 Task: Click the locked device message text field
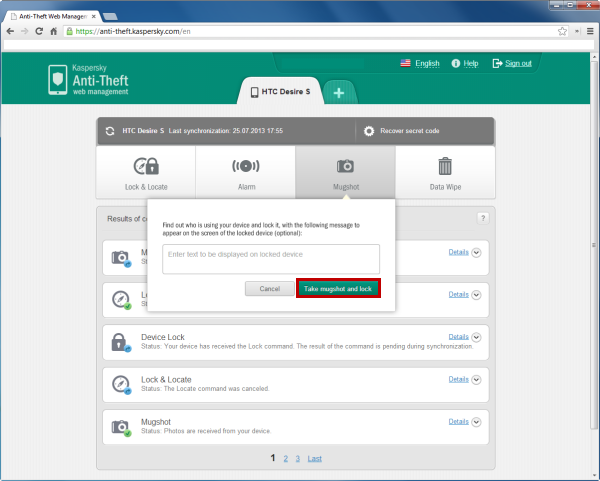click(271, 259)
